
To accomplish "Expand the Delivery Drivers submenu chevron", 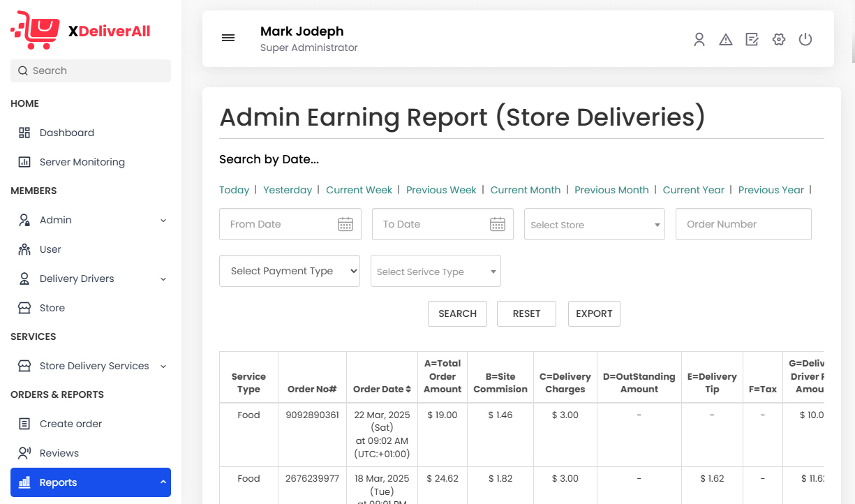I will tap(163, 279).
